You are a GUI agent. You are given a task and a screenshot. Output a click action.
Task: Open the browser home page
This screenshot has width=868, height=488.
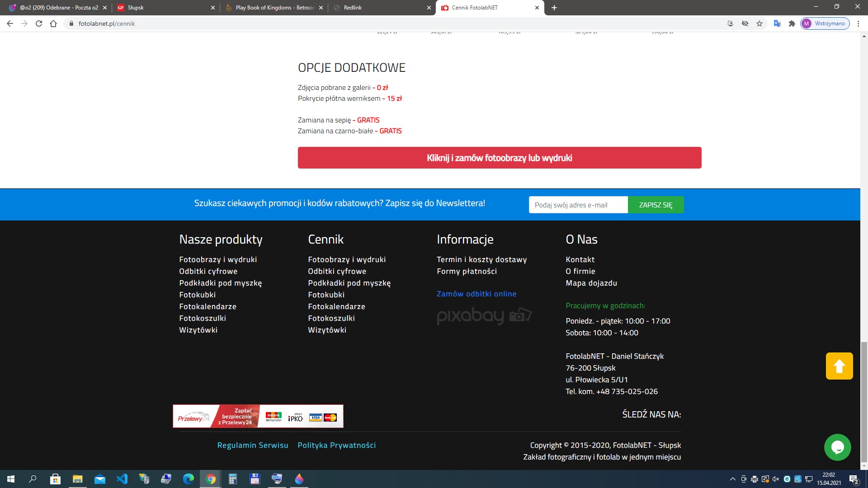point(53,23)
